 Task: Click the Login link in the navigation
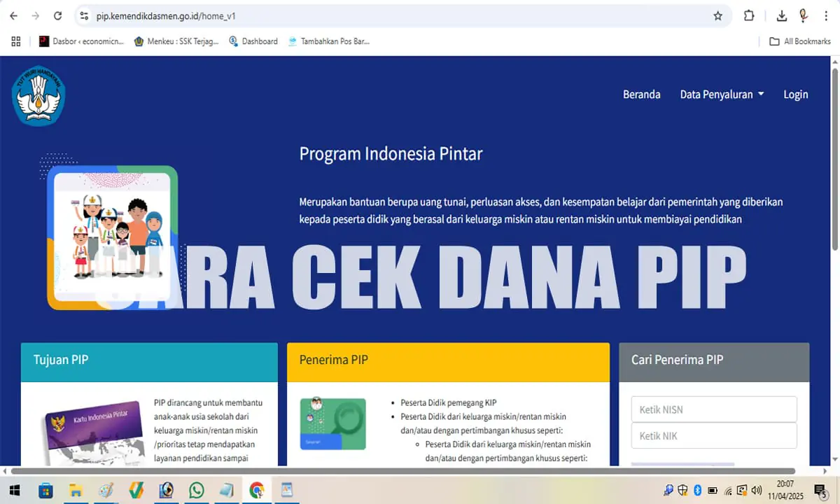click(795, 94)
